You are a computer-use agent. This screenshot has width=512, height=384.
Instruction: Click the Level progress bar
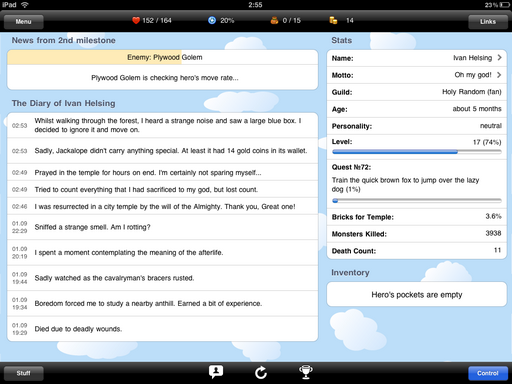tap(417, 152)
